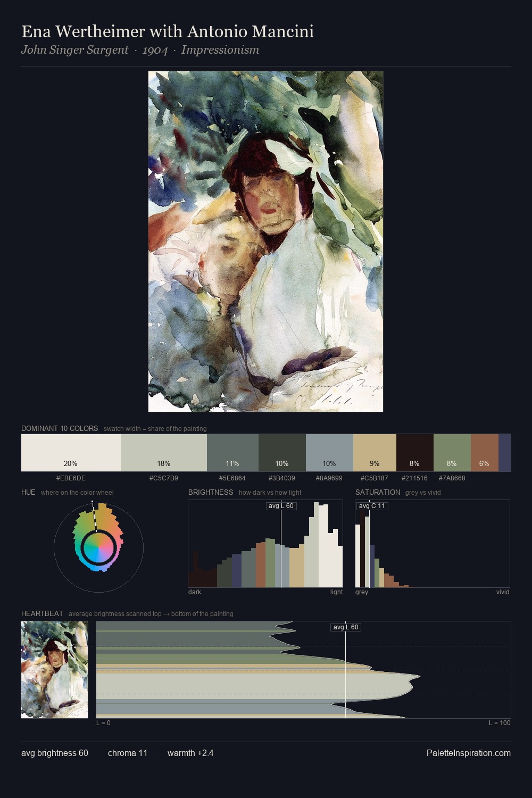Screen dimensions: 532x798
Task: Click the 'DOMINANT 10 COLORS' heading
Action: pyautogui.click(x=60, y=428)
